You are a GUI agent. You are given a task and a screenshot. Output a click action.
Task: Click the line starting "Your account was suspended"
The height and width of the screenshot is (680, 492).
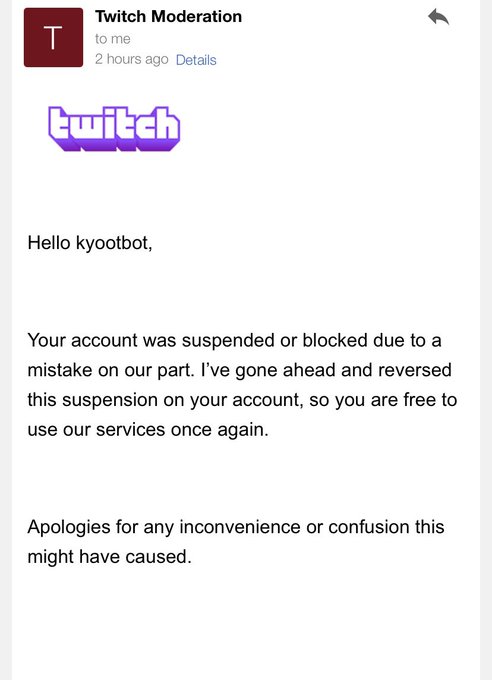(x=234, y=340)
